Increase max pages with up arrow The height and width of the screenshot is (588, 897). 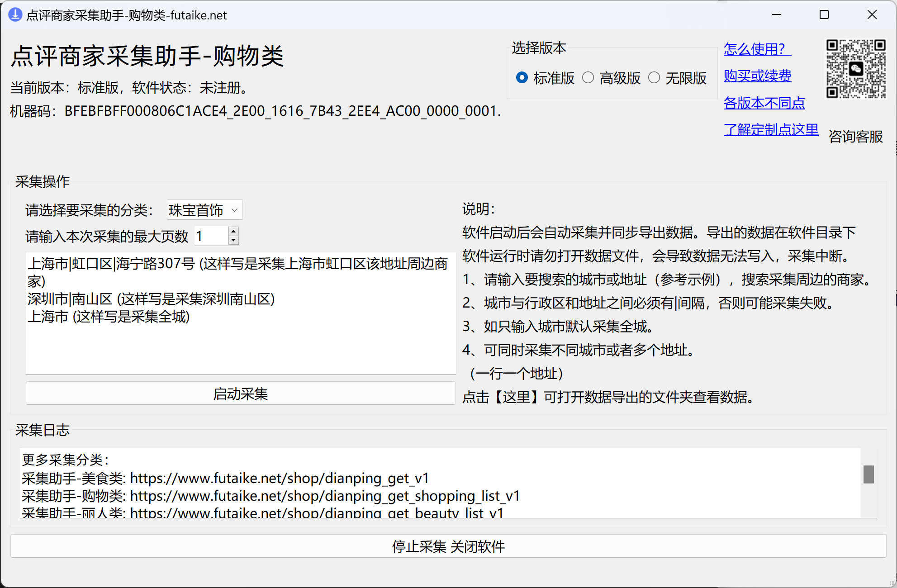[x=233, y=231]
